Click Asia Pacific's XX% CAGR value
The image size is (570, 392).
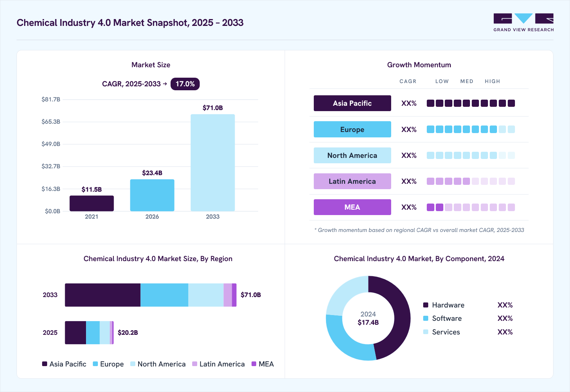click(x=409, y=103)
